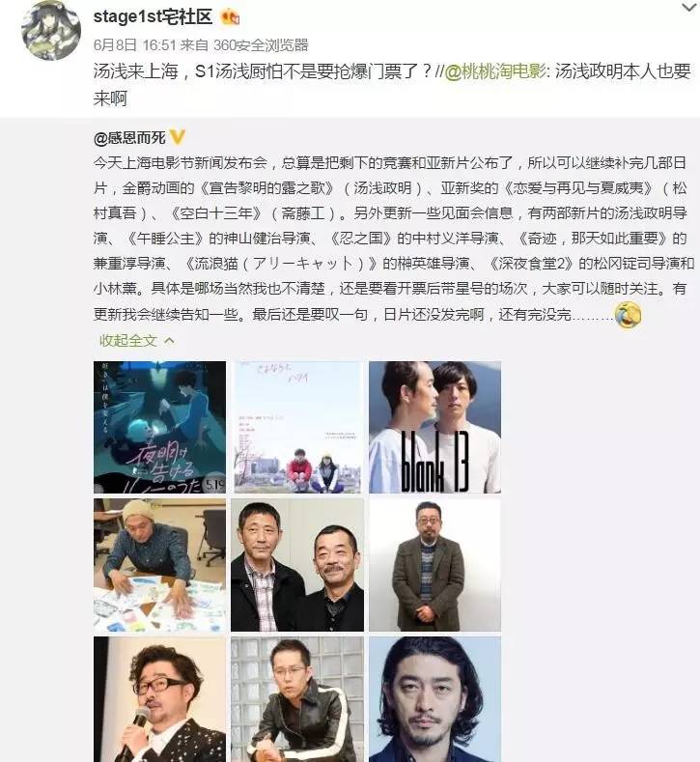The width and height of the screenshot is (700, 762).
Task: Open the post options chevron menu
Action: [688, 8]
